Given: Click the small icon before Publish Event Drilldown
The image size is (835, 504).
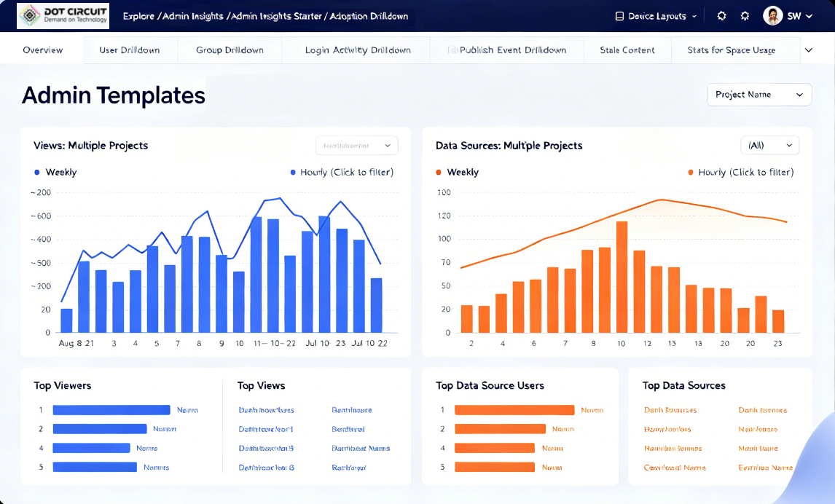Looking at the screenshot, I should pos(452,50).
